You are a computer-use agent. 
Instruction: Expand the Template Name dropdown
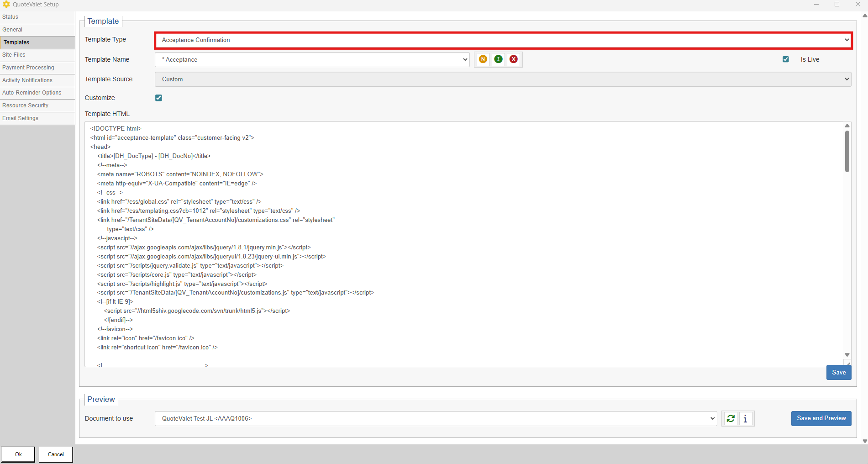pos(312,60)
